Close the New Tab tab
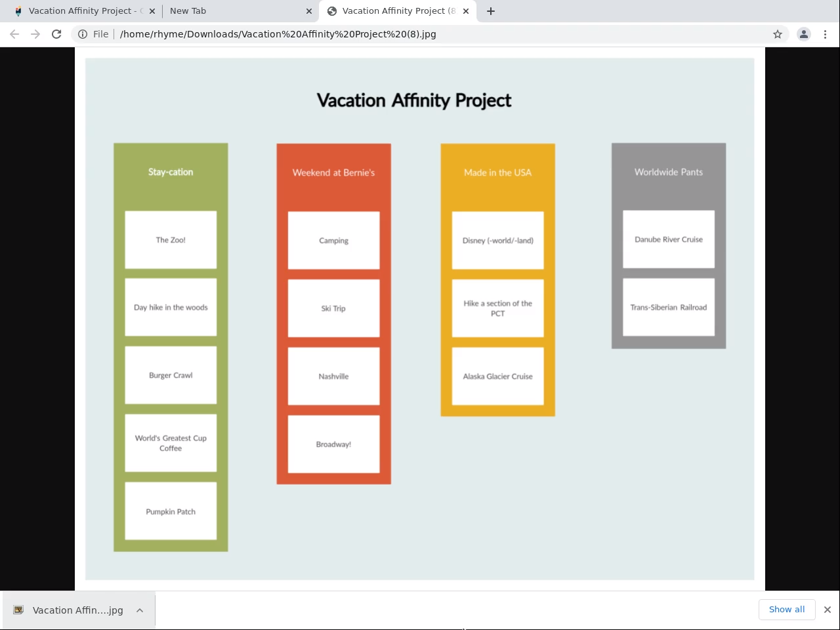 coord(309,11)
